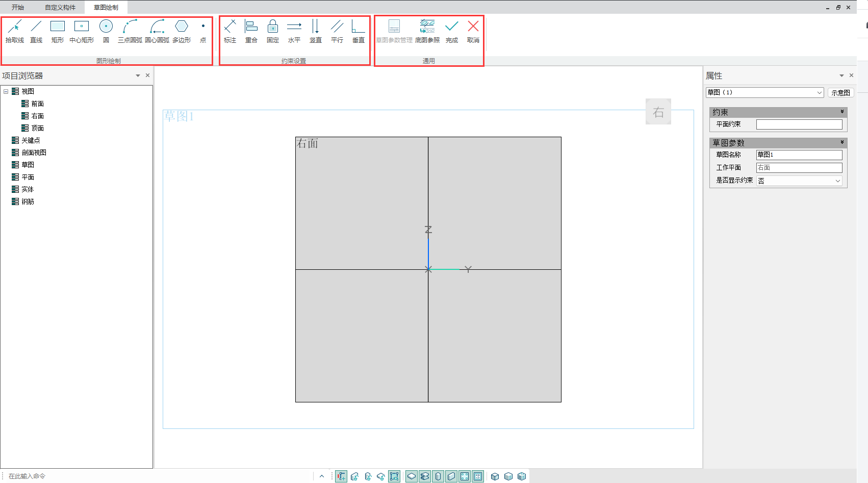Open the 属性 panel options arrow
The image size is (868, 483).
pyautogui.click(x=841, y=75)
